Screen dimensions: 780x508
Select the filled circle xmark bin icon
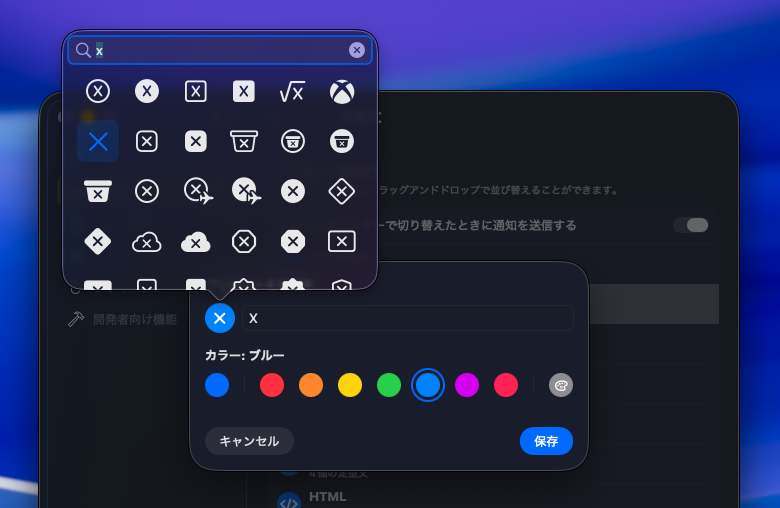click(342, 142)
